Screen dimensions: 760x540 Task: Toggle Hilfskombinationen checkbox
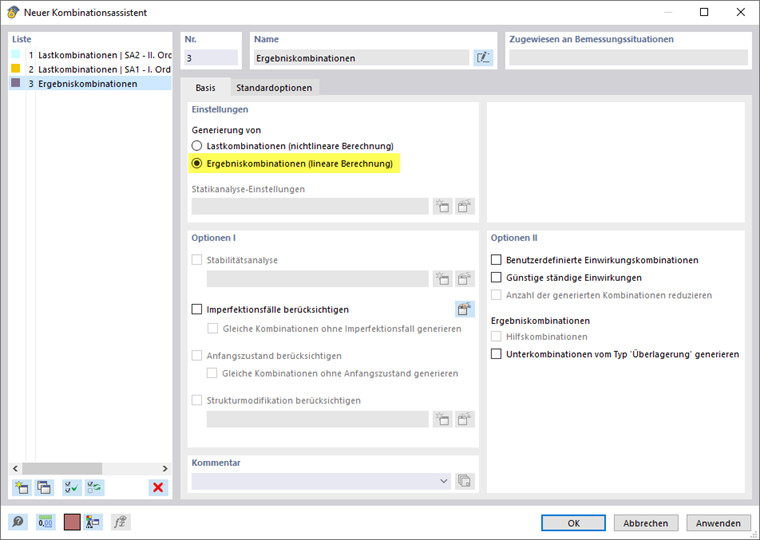[496, 336]
